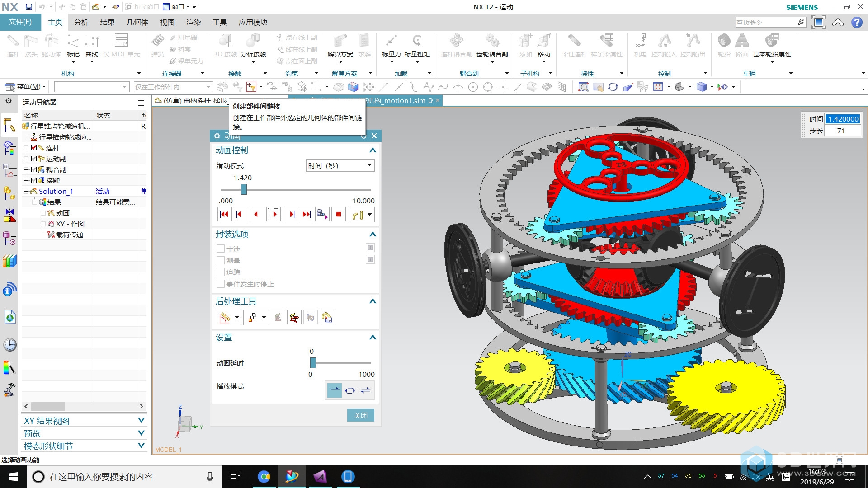
Task: Click the Chrome taskbar icon
Action: [264, 477]
